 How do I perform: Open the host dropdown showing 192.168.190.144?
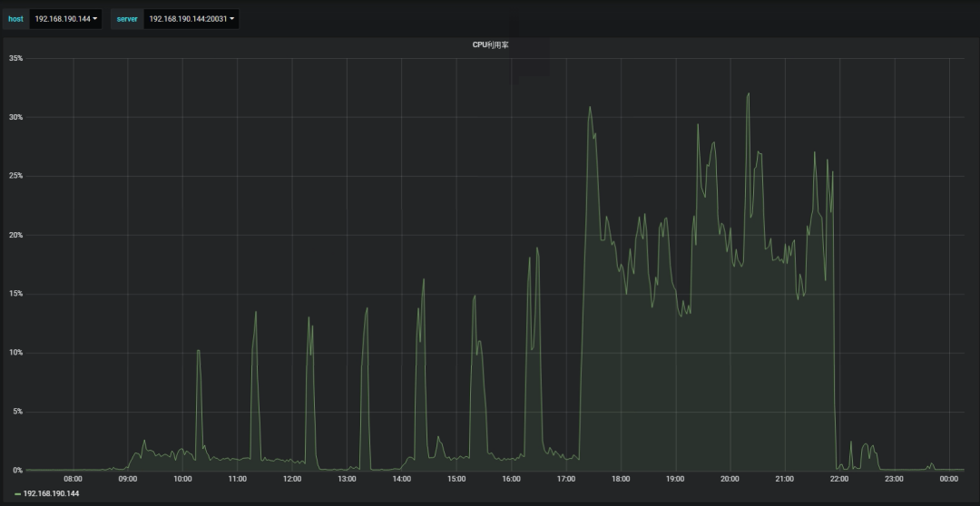(x=64, y=19)
